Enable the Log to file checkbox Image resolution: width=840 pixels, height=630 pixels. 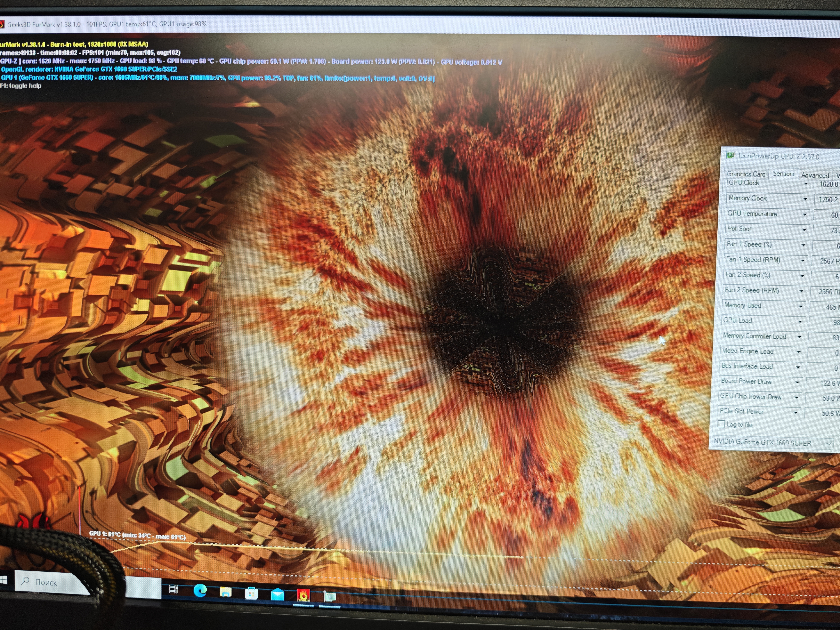pyautogui.click(x=721, y=424)
